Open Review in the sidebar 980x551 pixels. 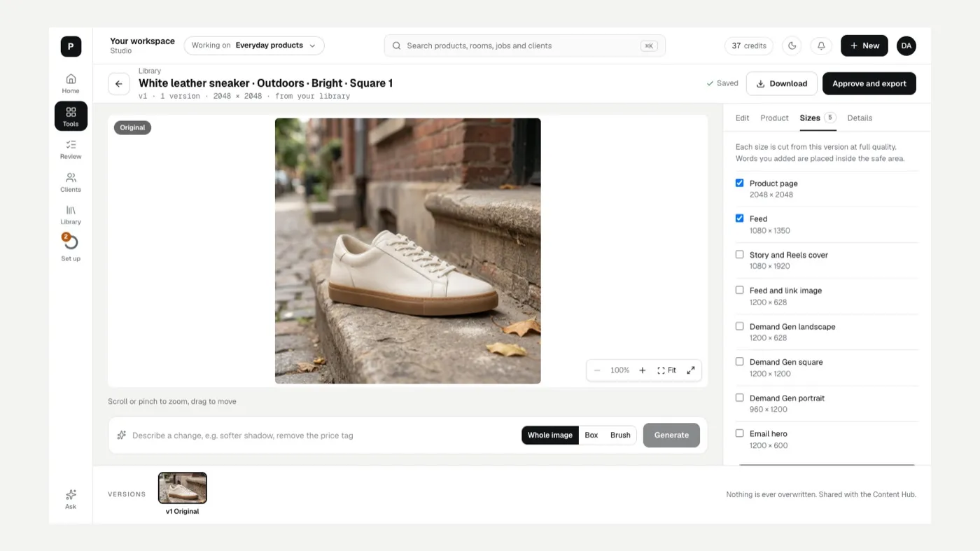pos(71,149)
